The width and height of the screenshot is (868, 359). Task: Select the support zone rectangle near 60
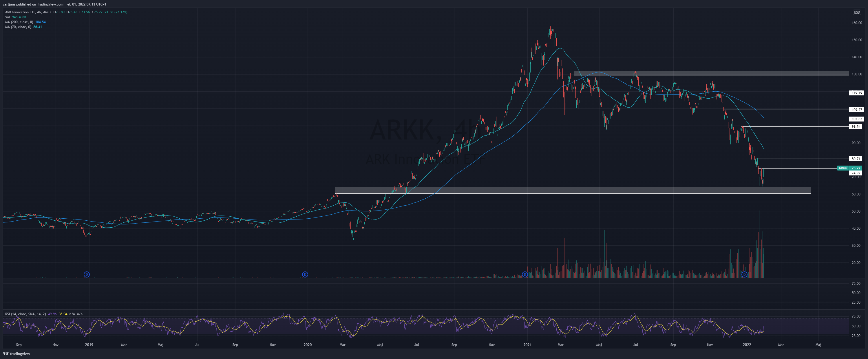[573, 190]
